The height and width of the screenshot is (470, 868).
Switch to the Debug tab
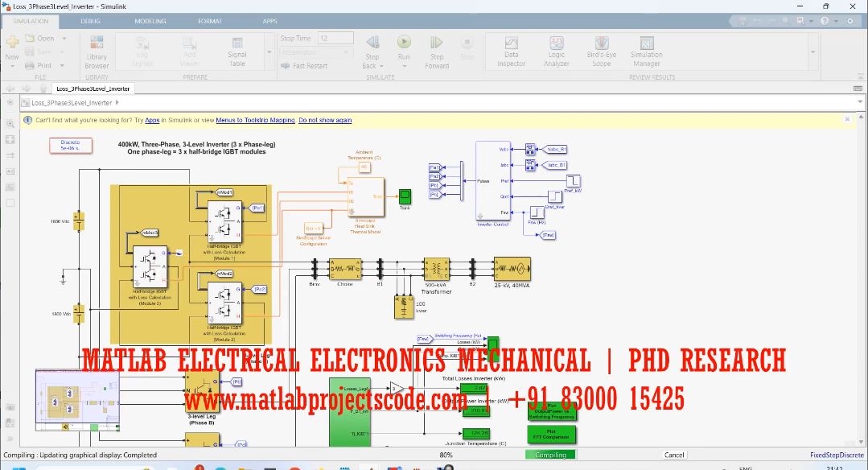(90, 21)
